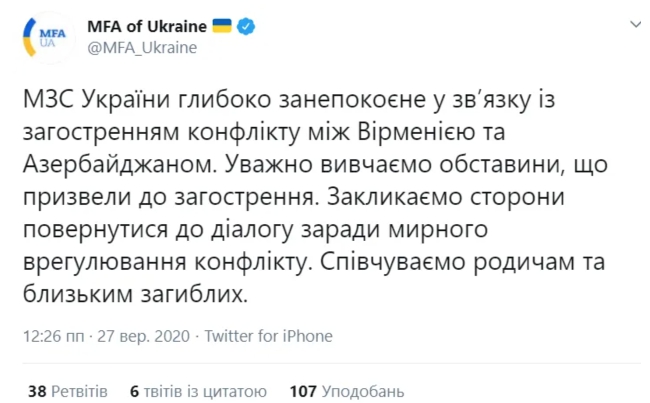Click the @MFA_Ukraine handle
The image size is (650, 403).
(139, 46)
